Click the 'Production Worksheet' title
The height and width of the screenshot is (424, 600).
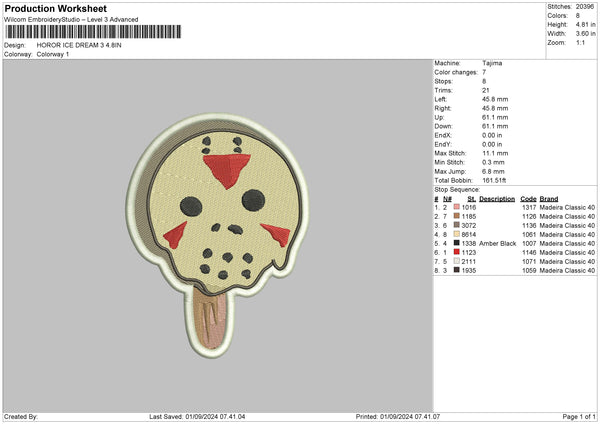pos(55,8)
